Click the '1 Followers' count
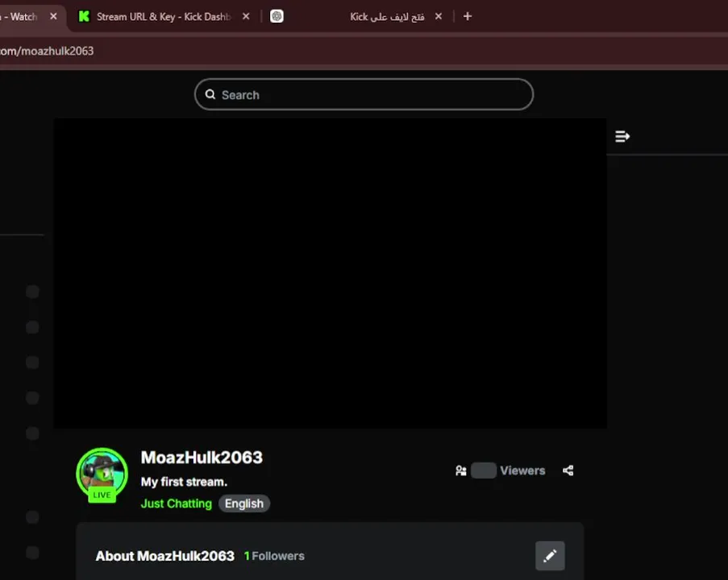The width and height of the screenshot is (728, 580). coord(274,556)
